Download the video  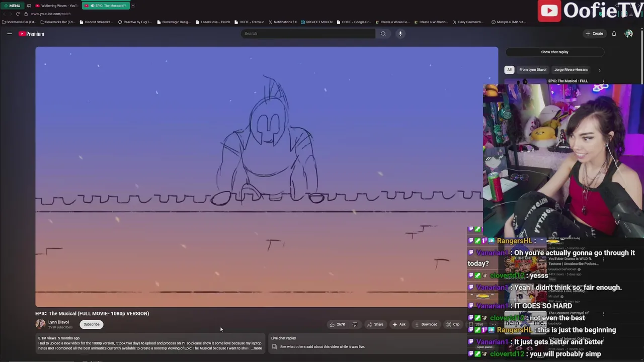point(426,324)
